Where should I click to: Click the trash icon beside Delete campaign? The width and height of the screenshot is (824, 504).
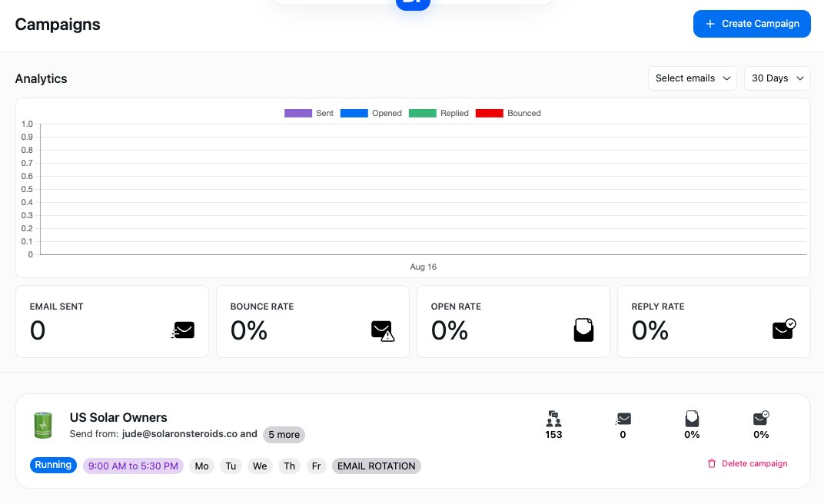click(x=712, y=463)
